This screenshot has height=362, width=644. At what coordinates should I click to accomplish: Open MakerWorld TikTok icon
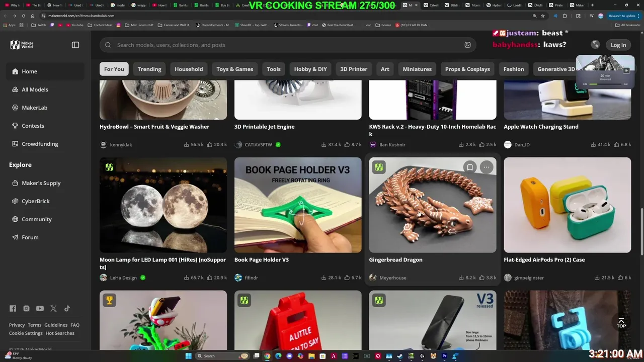point(67,309)
